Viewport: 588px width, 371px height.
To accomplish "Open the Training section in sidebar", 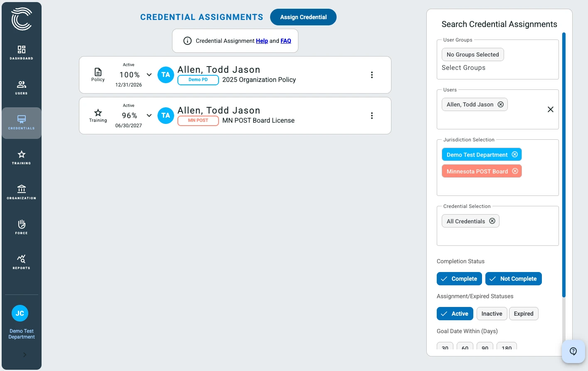I will [22, 157].
